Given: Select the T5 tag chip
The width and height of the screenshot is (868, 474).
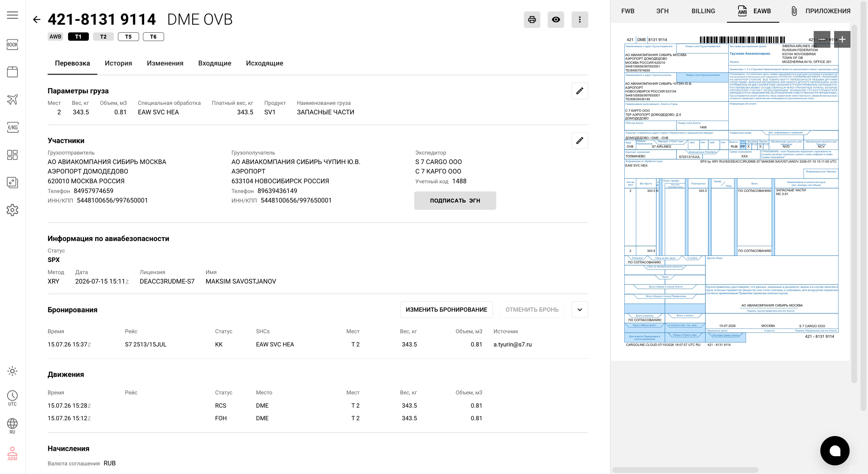Looking at the screenshot, I should click(x=128, y=37).
